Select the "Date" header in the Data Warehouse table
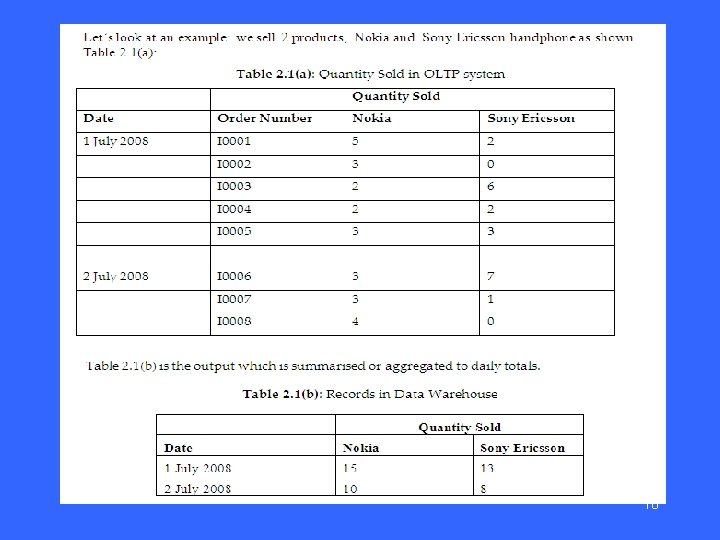The image size is (720, 540). 178,448
